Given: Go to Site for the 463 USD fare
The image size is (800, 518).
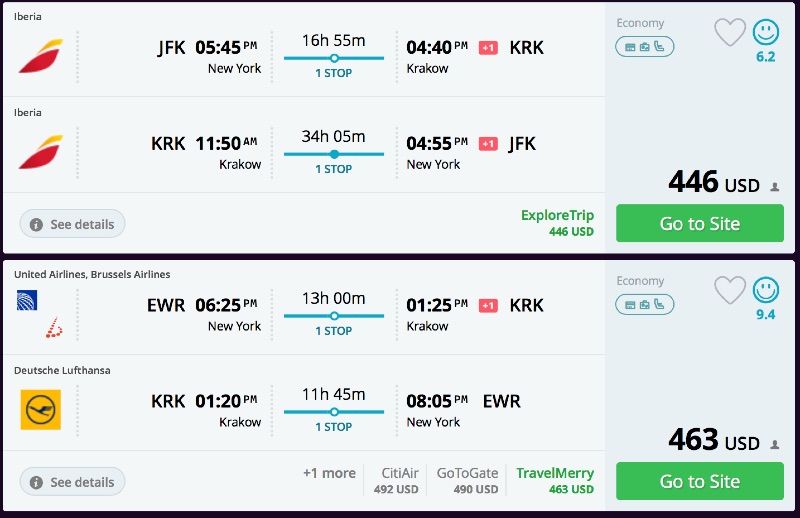Looking at the screenshot, I should pyautogui.click(x=699, y=481).
